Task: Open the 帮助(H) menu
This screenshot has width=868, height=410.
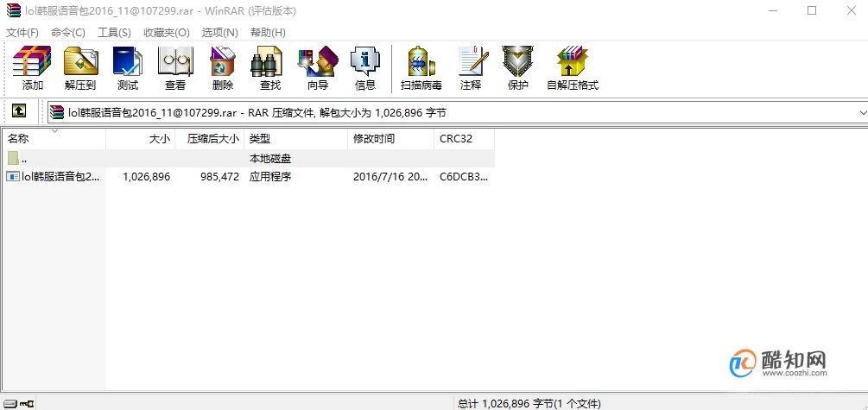Action: [268, 33]
